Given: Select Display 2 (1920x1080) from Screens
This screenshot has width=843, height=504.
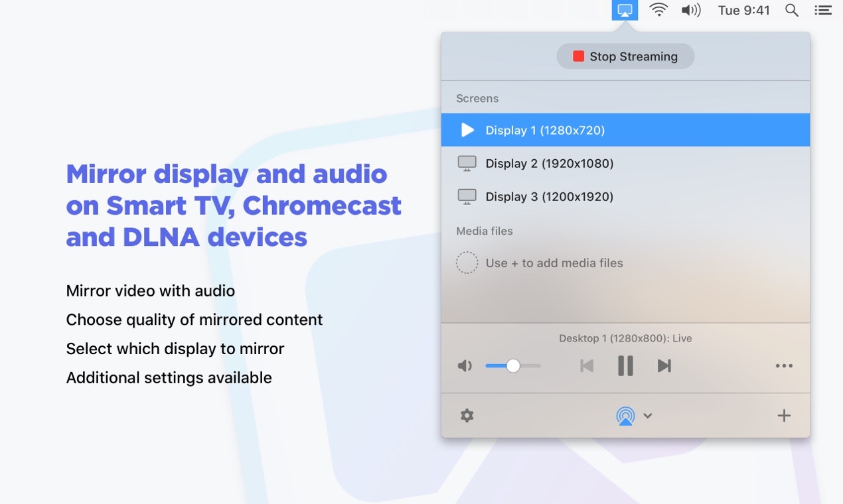Looking at the screenshot, I should pos(550,163).
